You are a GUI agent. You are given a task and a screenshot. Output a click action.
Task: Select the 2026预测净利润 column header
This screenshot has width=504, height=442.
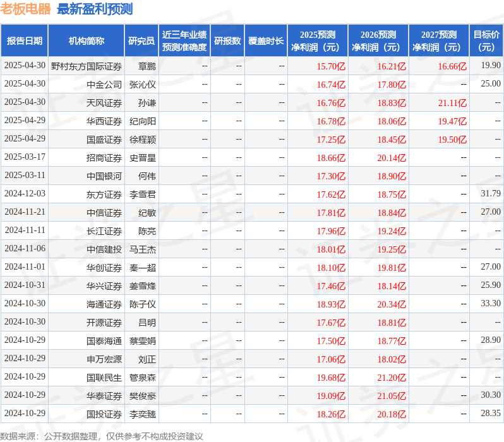(x=378, y=41)
